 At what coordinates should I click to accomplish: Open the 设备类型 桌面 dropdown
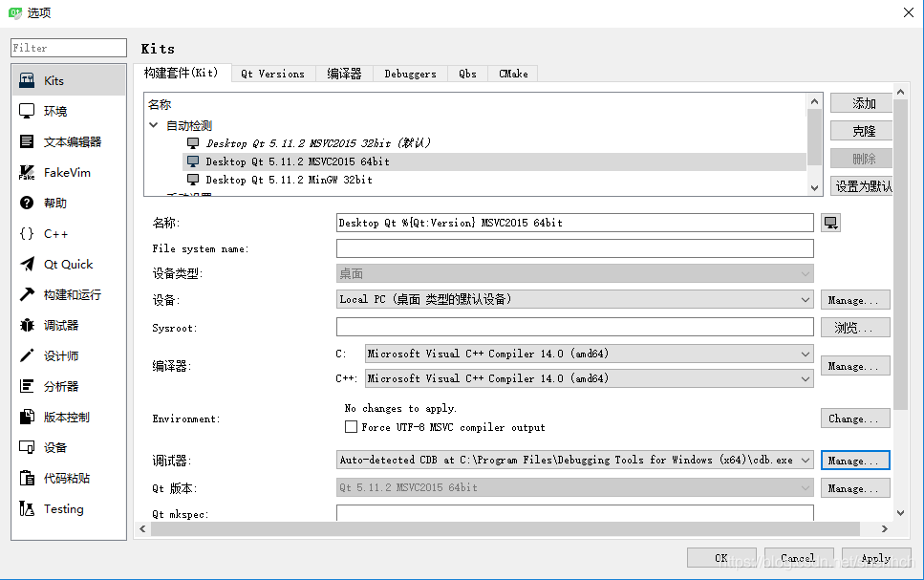pos(574,273)
